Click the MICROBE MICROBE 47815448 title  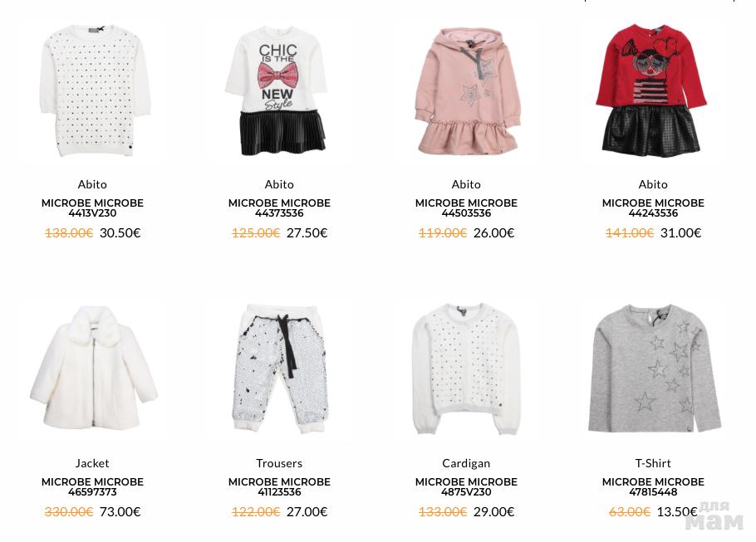click(653, 486)
